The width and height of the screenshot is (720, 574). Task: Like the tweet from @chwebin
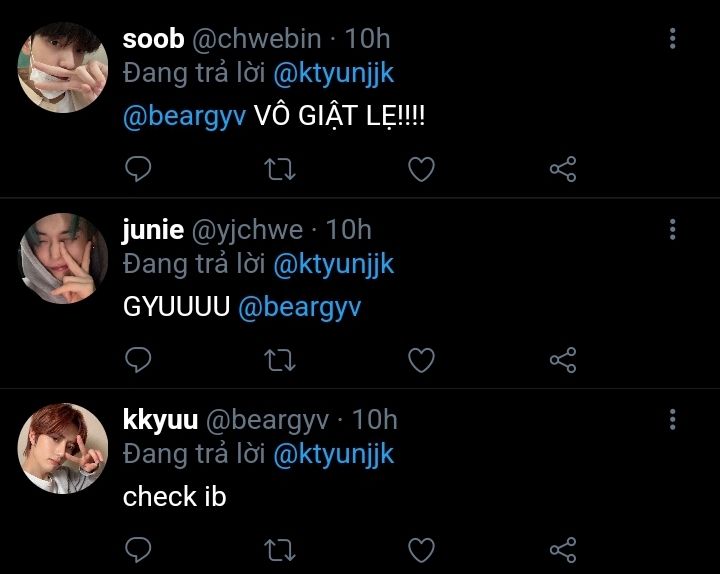[x=422, y=169]
